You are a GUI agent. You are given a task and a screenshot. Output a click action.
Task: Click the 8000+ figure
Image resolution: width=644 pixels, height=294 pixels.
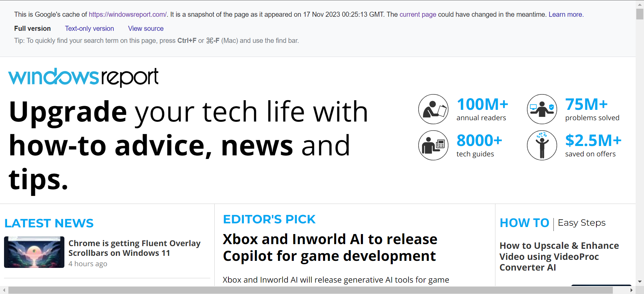pyautogui.click(x=479, y=140)
